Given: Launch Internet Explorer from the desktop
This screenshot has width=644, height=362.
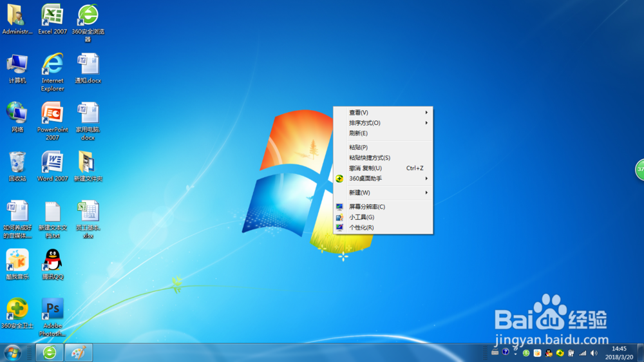Looking at the screenshot, I should tap(53, 72).
